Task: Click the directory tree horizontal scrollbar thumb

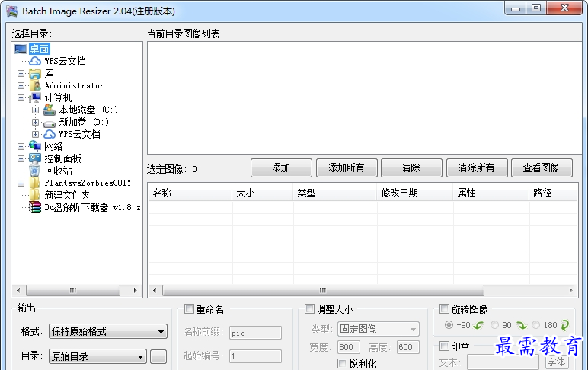Action: 73,290
